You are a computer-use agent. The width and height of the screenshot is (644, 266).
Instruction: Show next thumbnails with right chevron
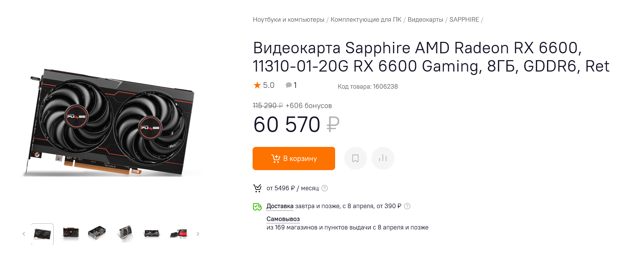[x=198, y=234]
